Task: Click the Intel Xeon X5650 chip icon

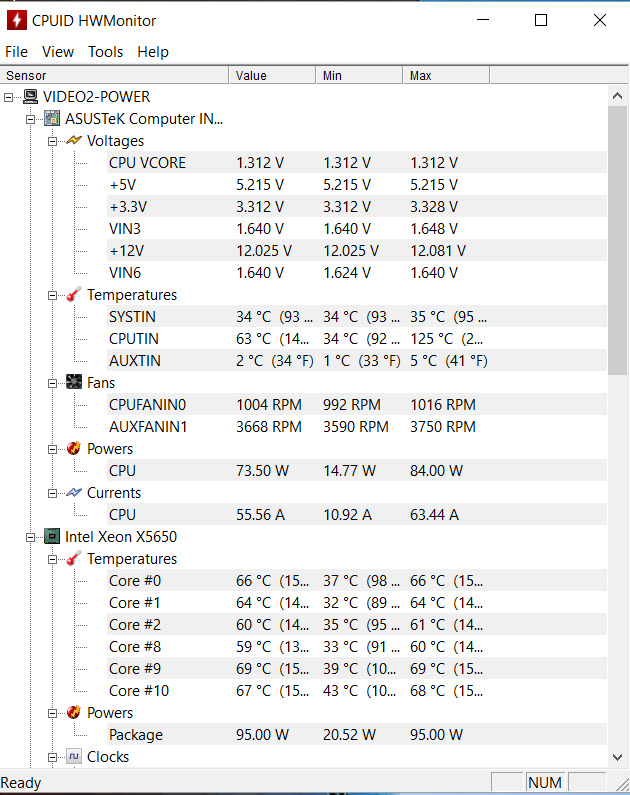Action: click(52, 536)
